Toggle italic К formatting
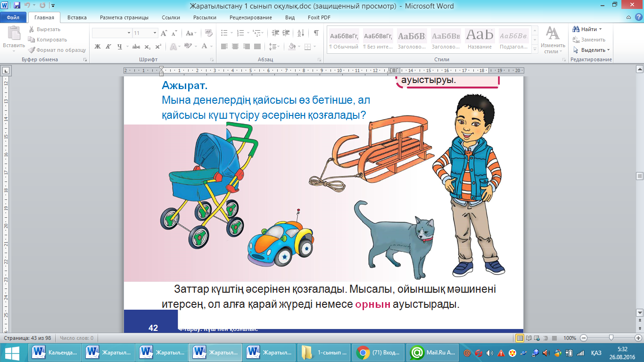 (x=108, y=46)
